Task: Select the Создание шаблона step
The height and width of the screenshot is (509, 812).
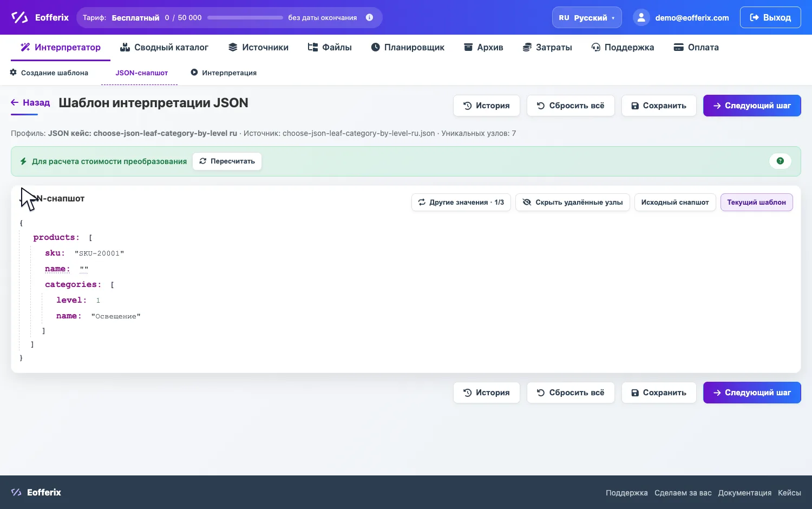Action: coord(49,73)
